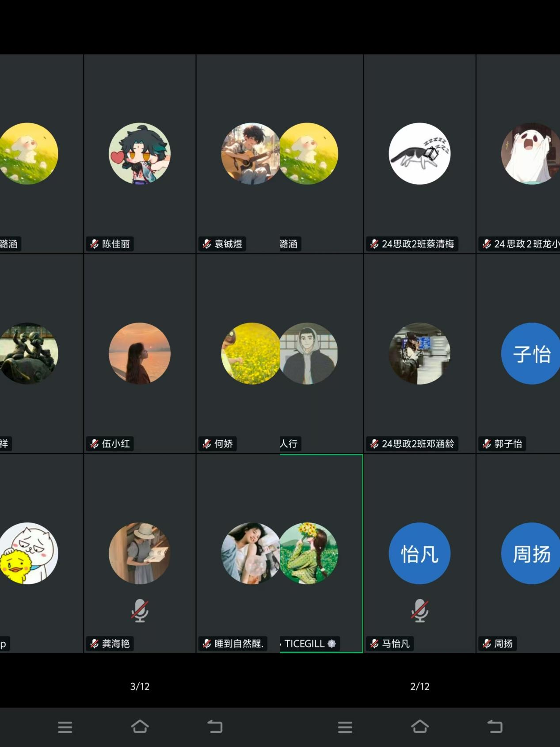Click the 2/12 page indicator
Image resolution: width=560 pixels, height=747 pixels.
[x=419, y=686]
